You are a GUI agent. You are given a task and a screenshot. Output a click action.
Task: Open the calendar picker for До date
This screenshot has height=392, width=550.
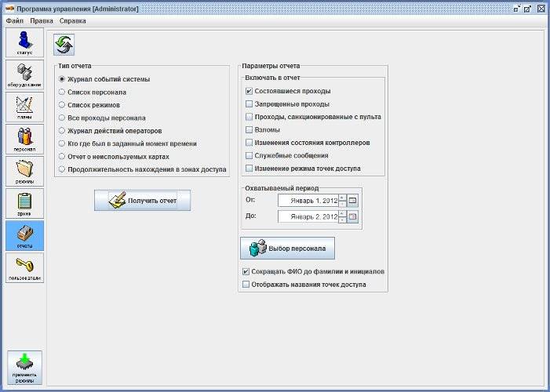[x=352, y=216]
